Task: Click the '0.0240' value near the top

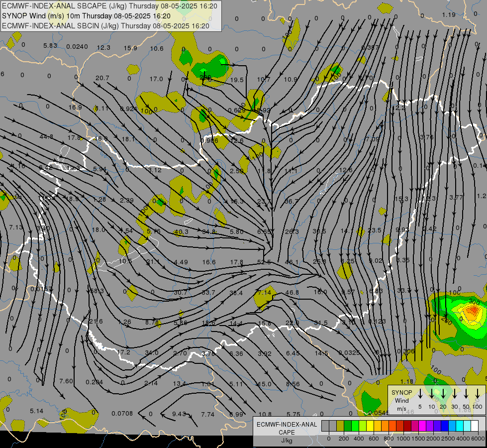Action: click(x=77, y=47)
